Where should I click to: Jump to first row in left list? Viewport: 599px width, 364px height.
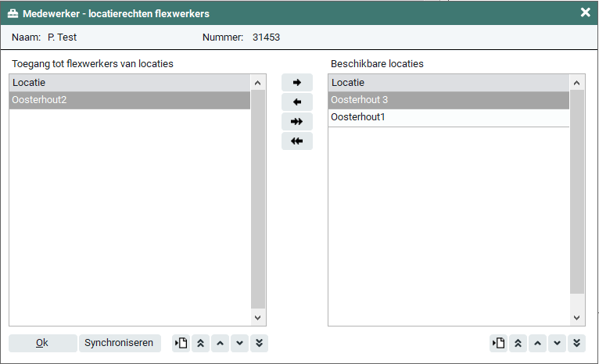pos(200,343)
